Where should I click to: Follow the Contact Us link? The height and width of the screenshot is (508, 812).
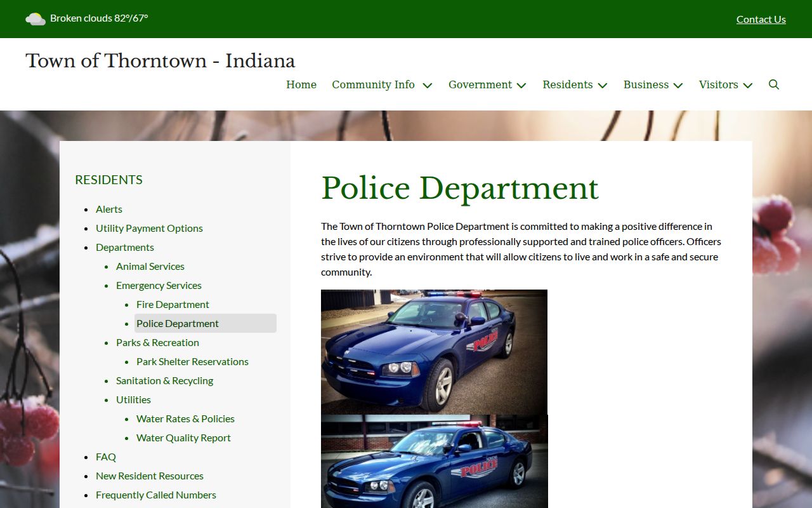[761, 19]
